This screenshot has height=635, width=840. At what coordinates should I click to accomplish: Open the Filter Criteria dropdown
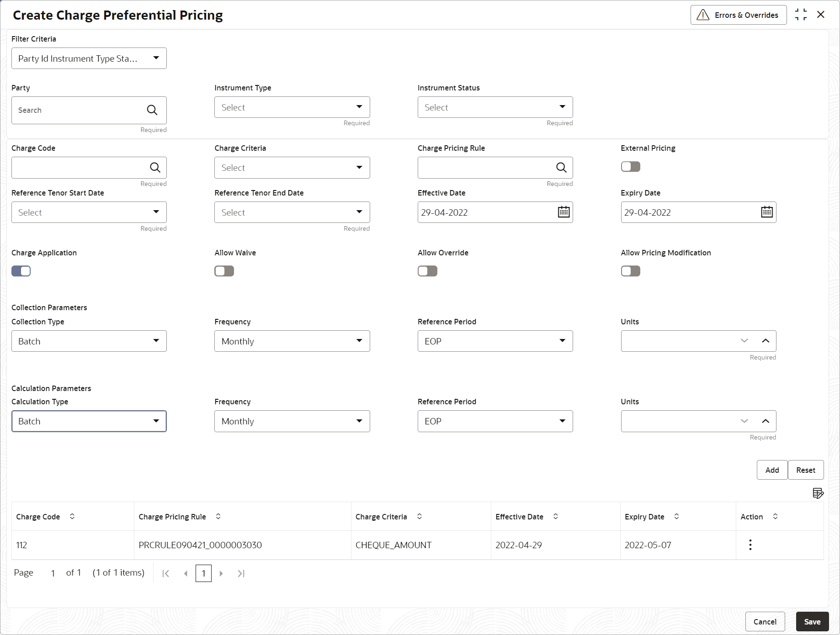pyautogui.click(x=89, y=58)
